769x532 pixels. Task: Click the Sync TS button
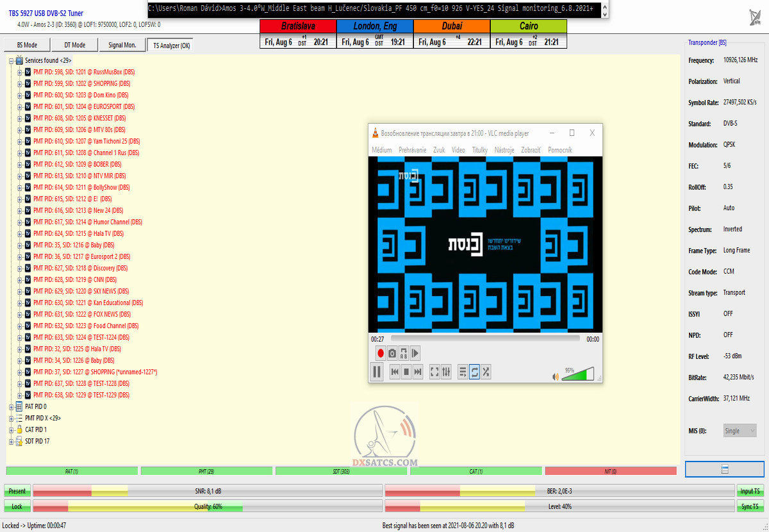pos(750,506)
